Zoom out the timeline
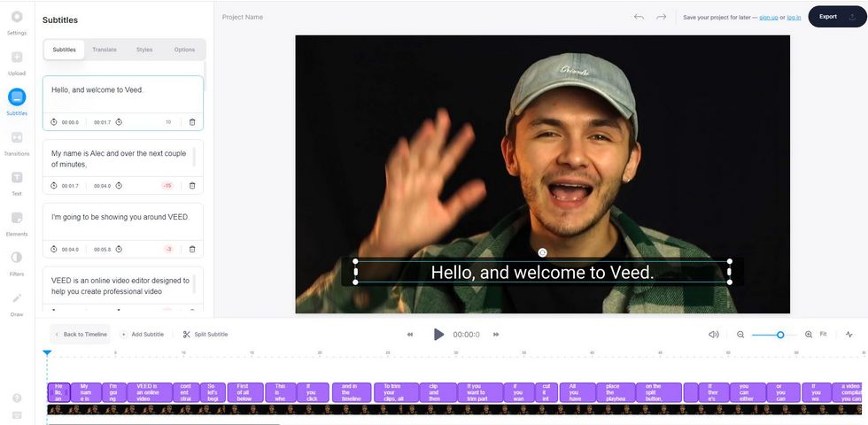Viewport: 868px width, 425px height. point(740,335)
